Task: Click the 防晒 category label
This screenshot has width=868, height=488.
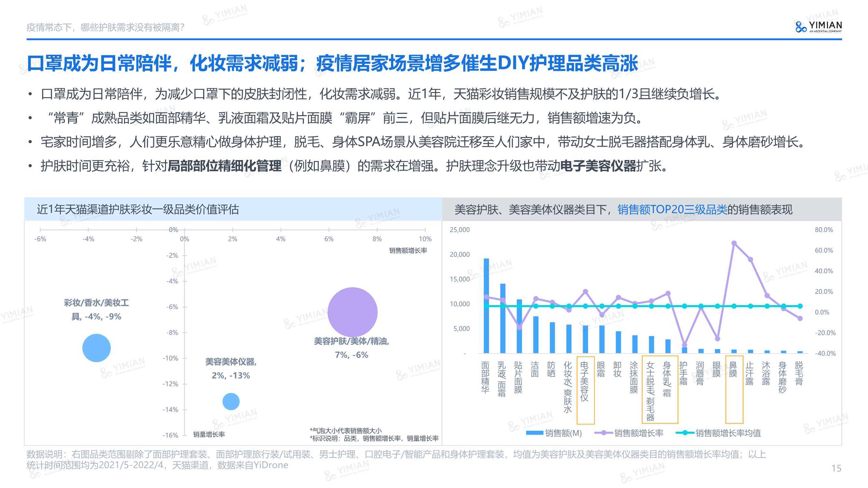Action: tap(552, 369)
